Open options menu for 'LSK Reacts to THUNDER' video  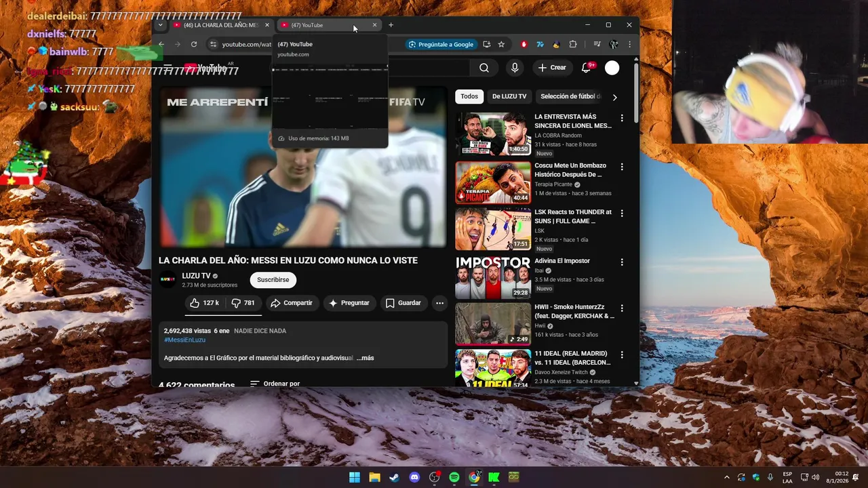622,213
